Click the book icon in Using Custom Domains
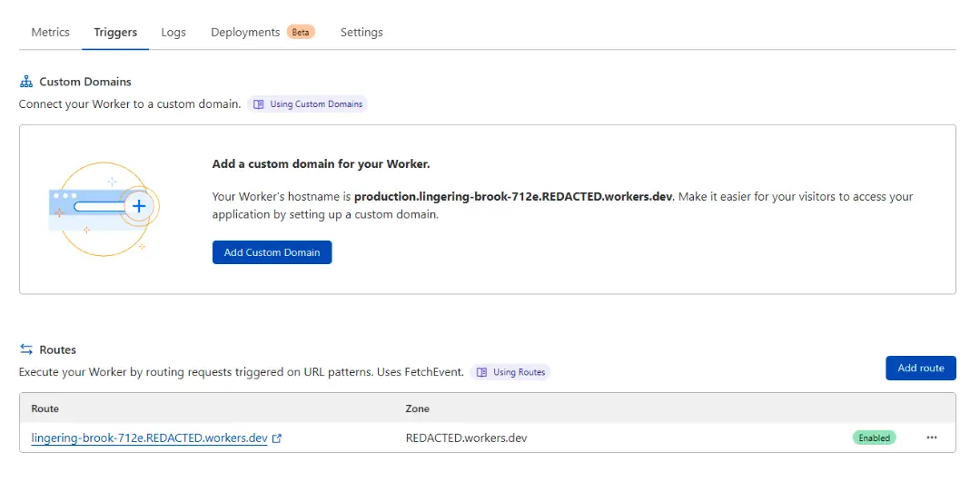980x482 pixels. [259, 104]
